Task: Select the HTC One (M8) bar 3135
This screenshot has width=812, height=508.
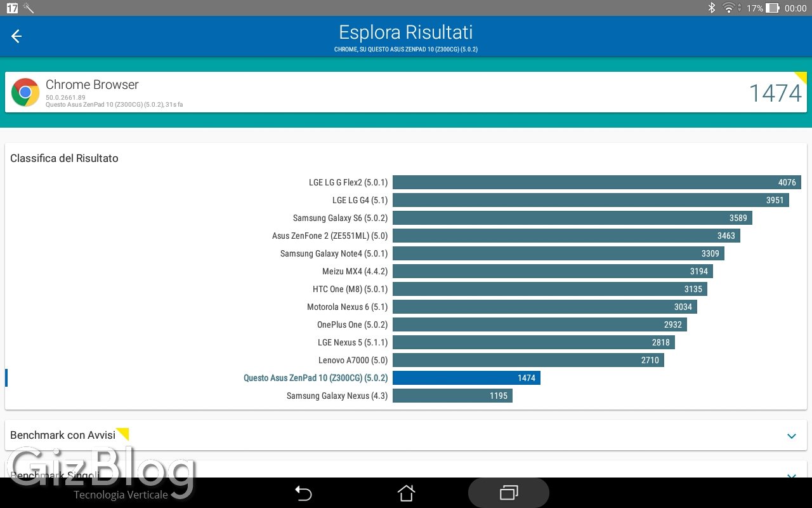Action: [550, 289]
